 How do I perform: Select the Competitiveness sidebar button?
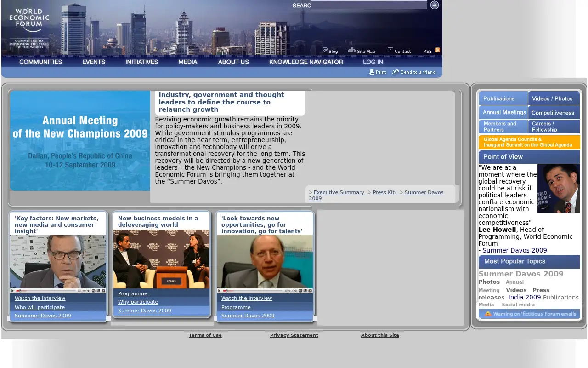click(x=554, y=112)
